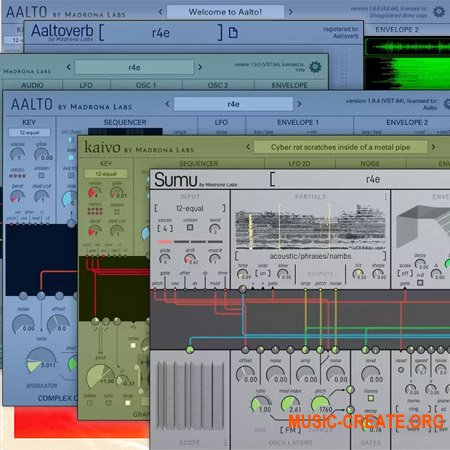The image size is (450, 450).
Task: Click r4e preset name in Sumu header
Action: (x=373, y=179)
